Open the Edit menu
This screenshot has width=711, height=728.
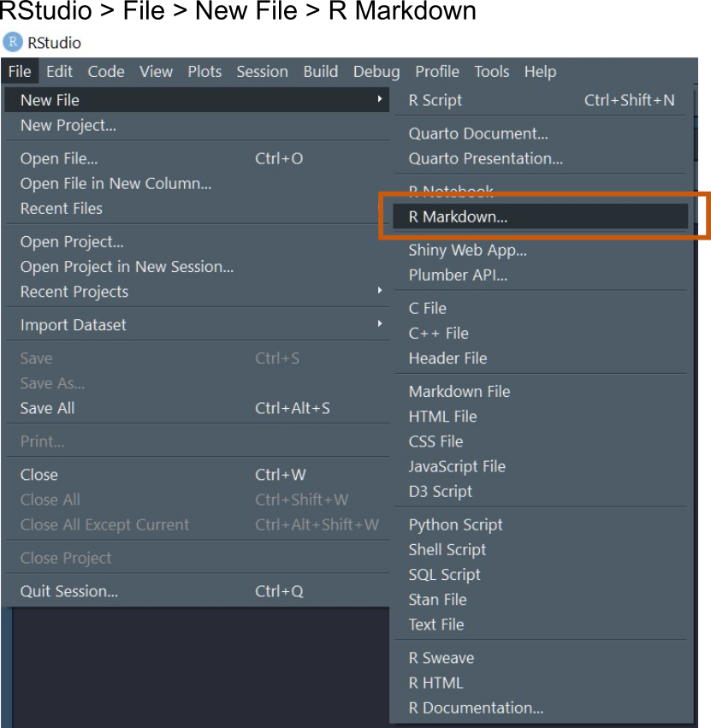pyautogui.click(x=59, y=72)
